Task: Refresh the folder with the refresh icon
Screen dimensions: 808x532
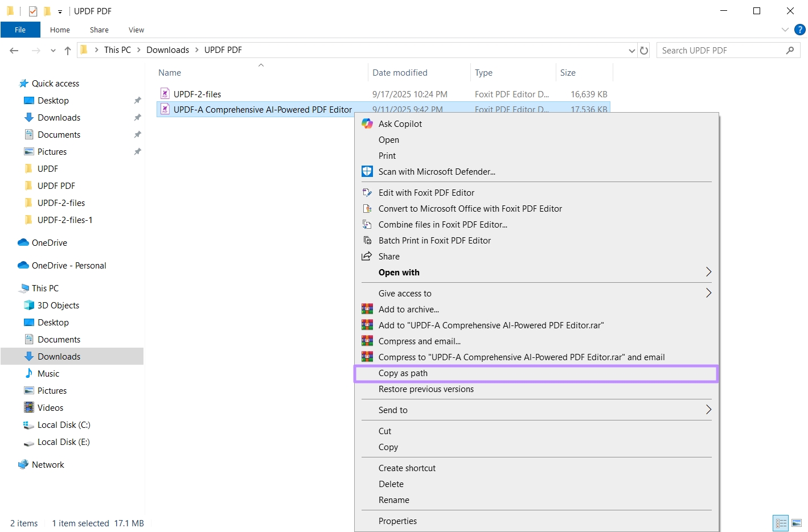Action: coord(644,50)
